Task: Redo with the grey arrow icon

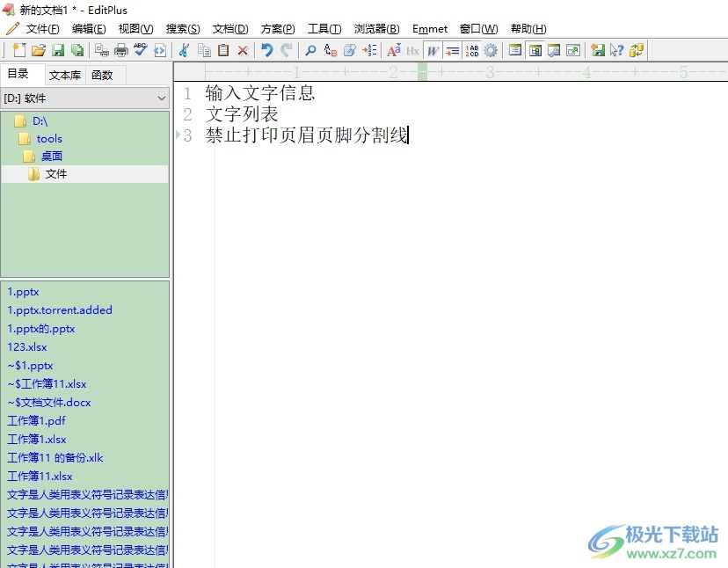Action: tap(287, 50)
